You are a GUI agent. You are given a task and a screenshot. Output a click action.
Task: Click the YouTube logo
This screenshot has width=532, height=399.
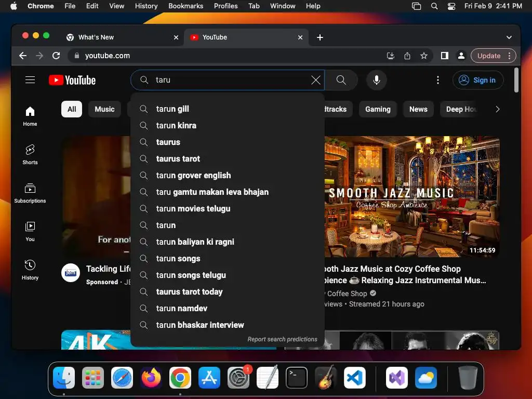point(72,80)
